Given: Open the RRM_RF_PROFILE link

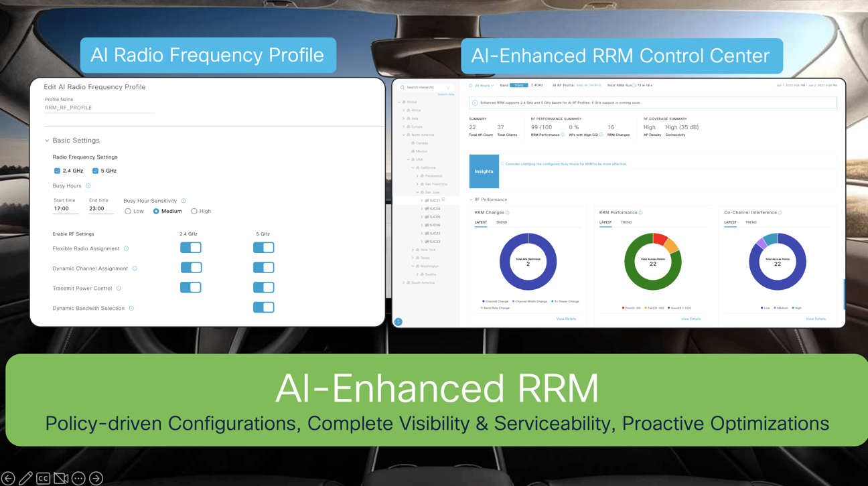Looking at the screenshot, I should click(588, 86).
